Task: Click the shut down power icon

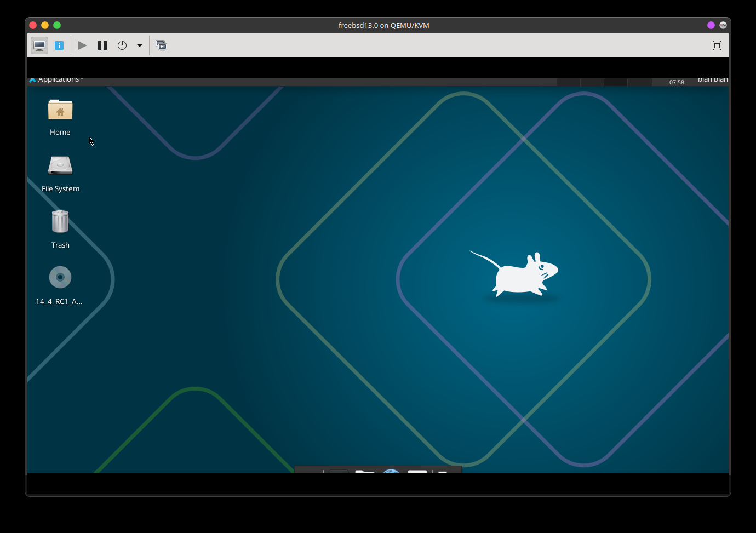Action: (122, 45)
